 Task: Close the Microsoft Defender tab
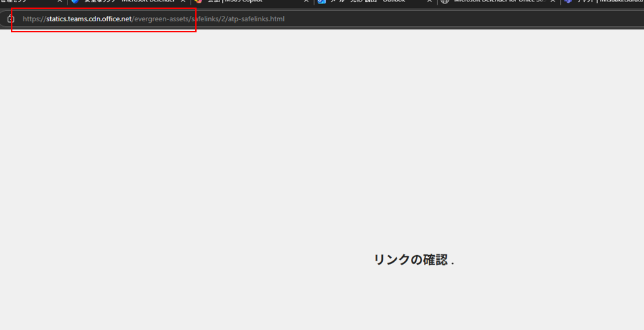[183, 1]
